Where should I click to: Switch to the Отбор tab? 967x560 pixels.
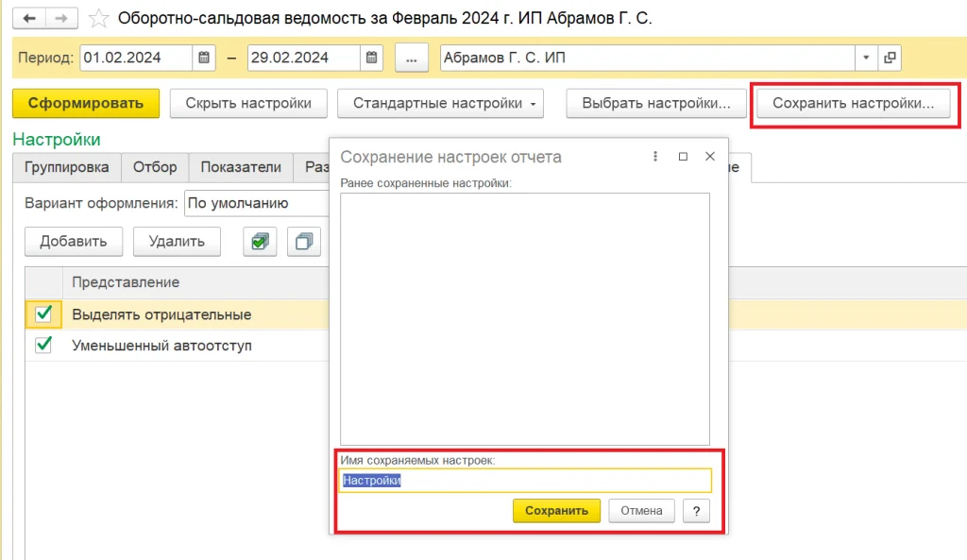(154, 167)
